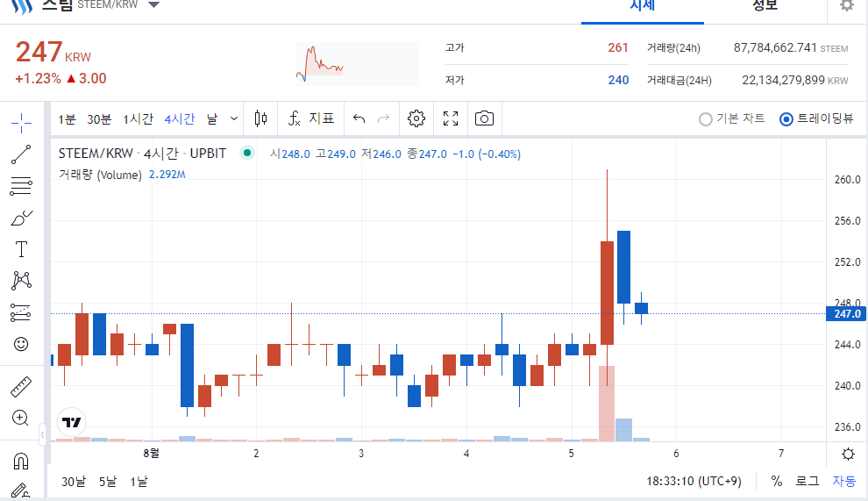Take a chart snapshot with camera icon
Viewport: 868px width, 501px height.
click(484, 118)
